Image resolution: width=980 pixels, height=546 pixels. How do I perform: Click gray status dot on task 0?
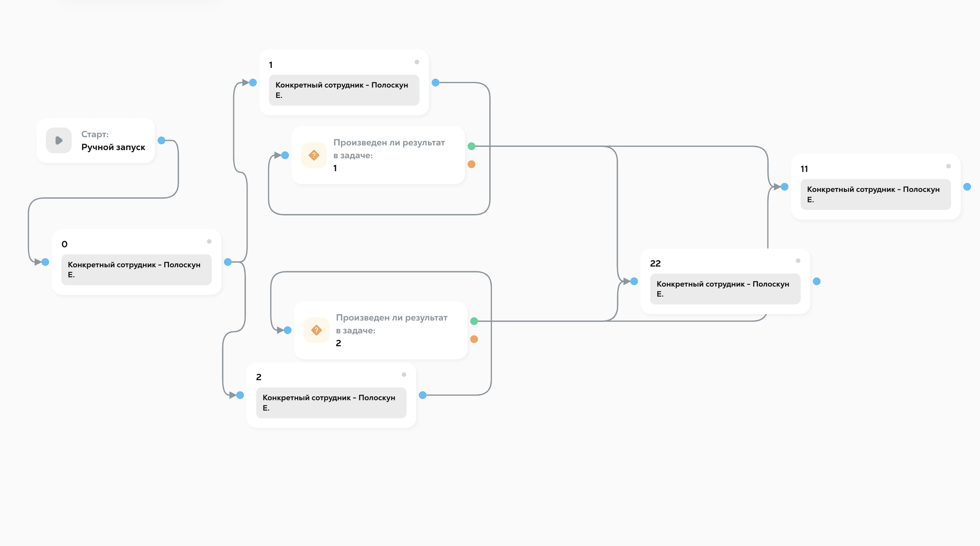209,242
